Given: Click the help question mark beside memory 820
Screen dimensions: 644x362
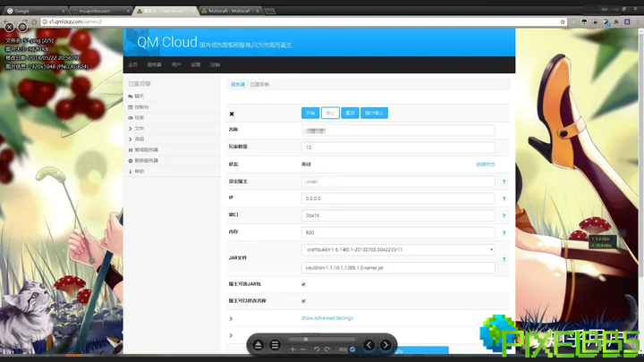Looking at the screenshot, I should point(504,232).
